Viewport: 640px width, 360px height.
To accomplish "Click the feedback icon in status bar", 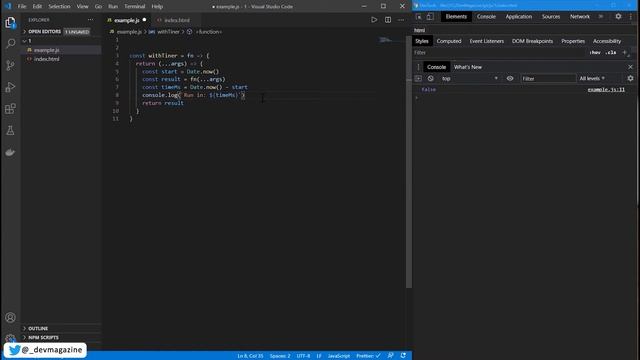I will pos(391,356).
